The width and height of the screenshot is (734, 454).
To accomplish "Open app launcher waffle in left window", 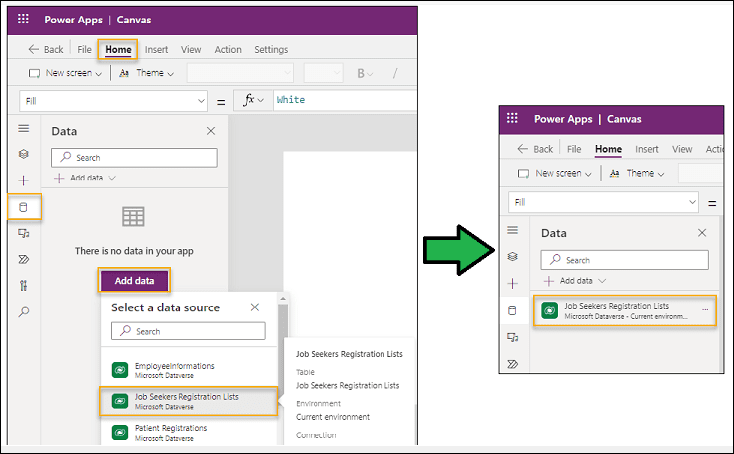I will pyautogui.click(x=23, y=19).
